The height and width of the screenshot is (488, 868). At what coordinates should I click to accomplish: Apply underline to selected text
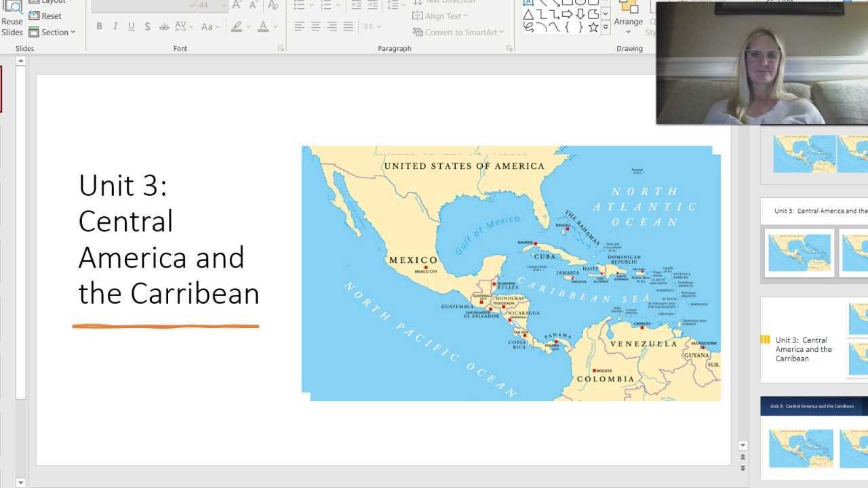(130, 26)
